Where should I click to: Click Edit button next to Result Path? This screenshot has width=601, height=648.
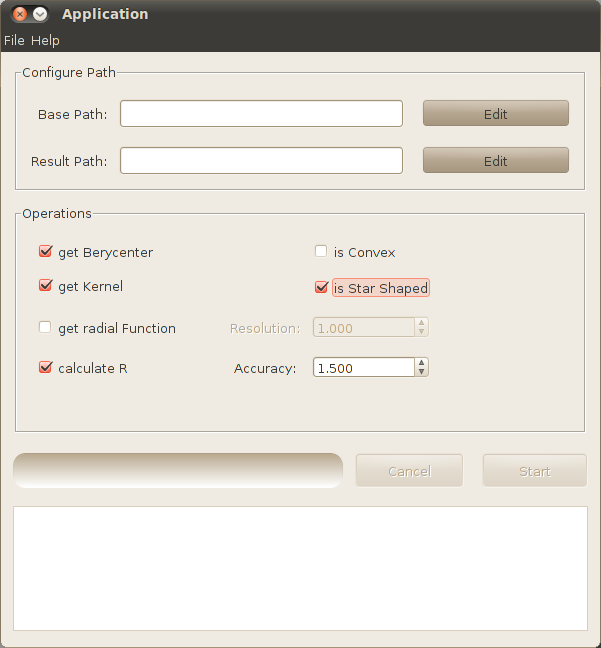coord(496,160)
